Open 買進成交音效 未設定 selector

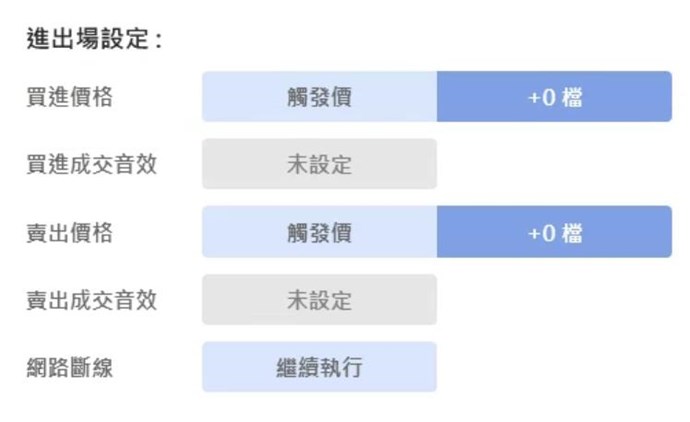319,164
